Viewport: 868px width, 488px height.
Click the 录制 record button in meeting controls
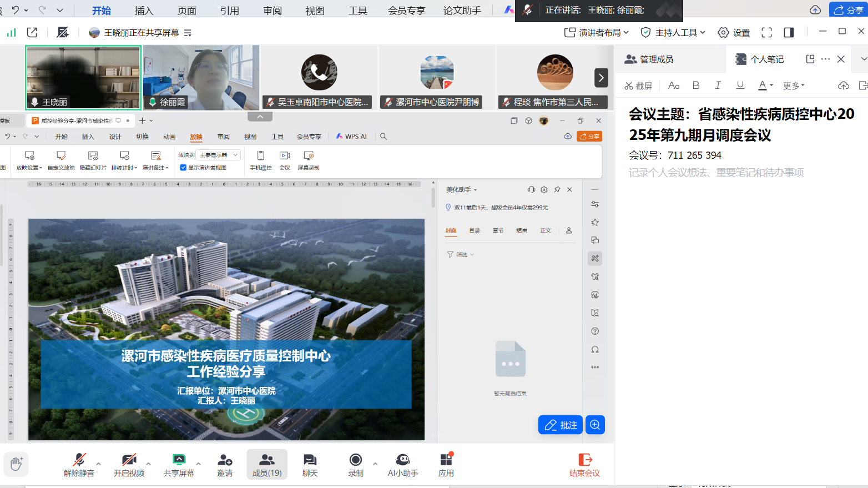(355, 465)
